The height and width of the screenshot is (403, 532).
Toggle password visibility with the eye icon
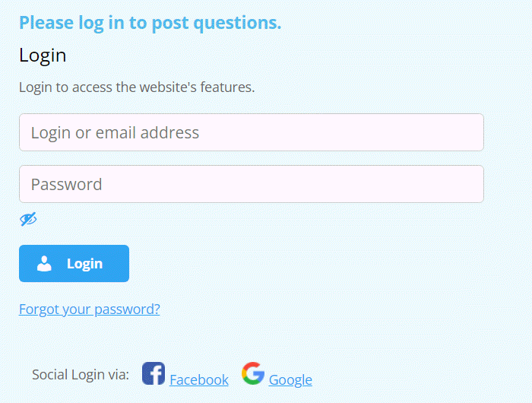(x=28, y=220)
